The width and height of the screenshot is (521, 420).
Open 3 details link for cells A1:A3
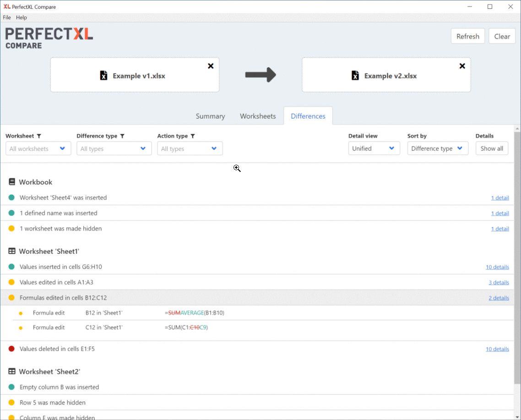click(x=499, y=283)
